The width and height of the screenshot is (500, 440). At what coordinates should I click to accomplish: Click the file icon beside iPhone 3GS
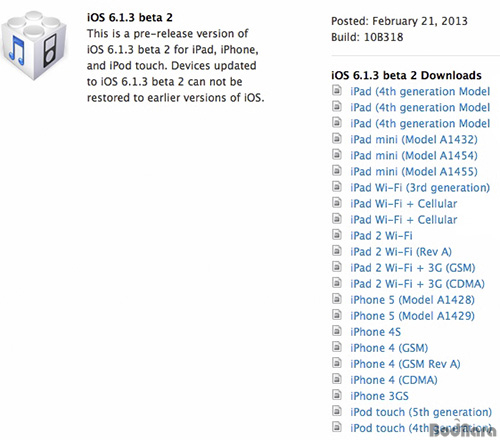pos(337,395)
